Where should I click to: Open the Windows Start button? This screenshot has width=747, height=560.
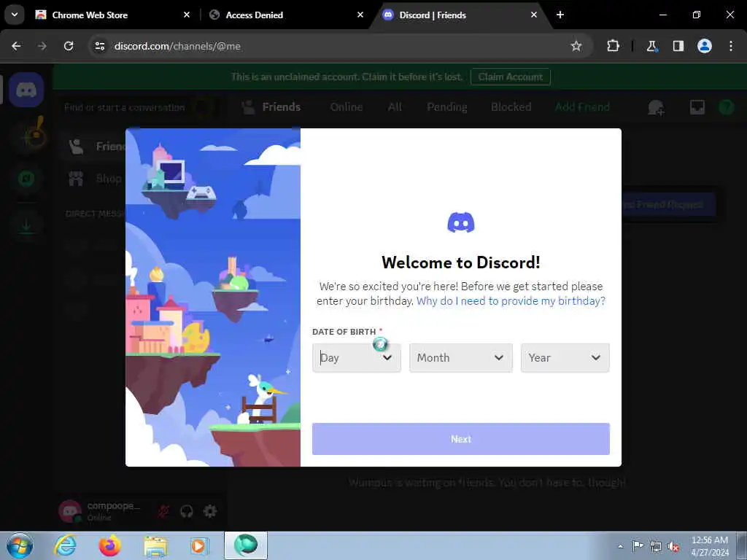pyautogui.click(x=20, y=545)
